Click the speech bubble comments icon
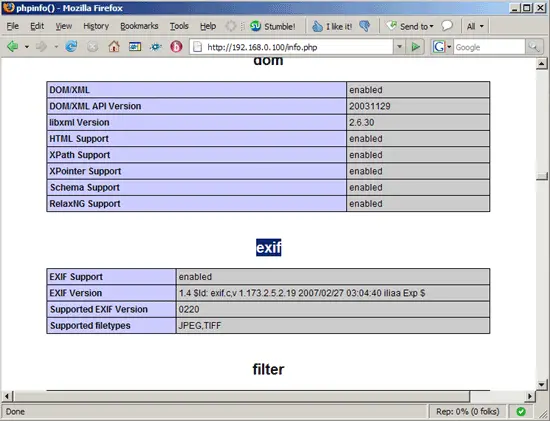Viewport: 550px width, 421px height. [447, 26]
